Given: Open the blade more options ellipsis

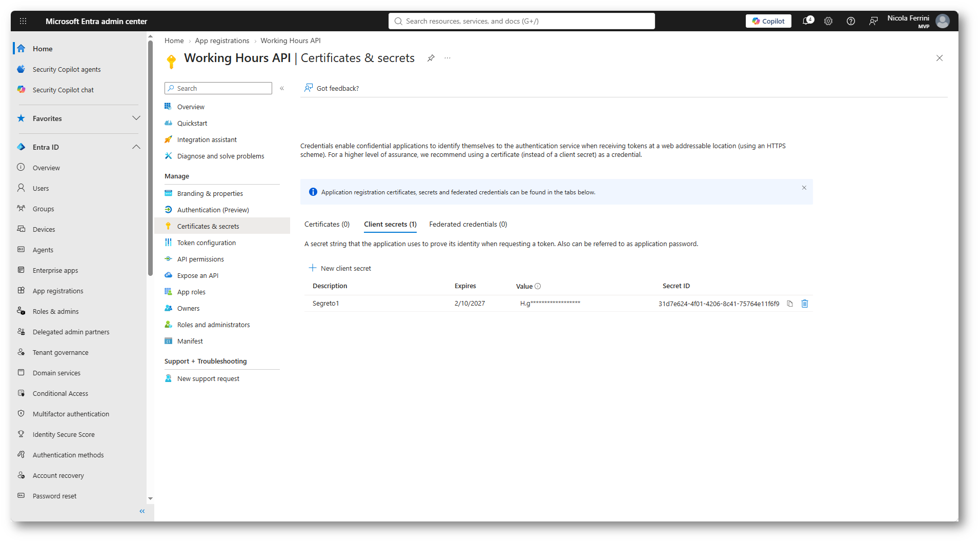Looking at the screenshot, I should [447, 58].
